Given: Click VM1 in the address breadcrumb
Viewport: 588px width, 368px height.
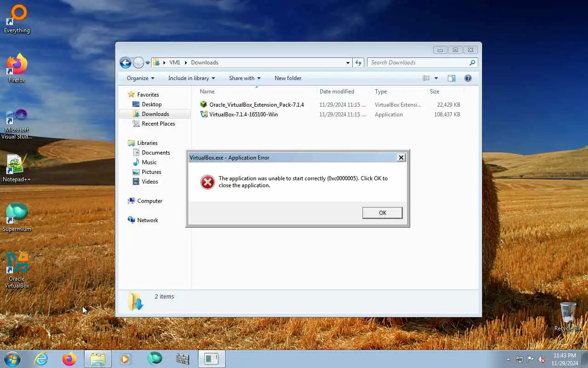Looking at the screenshot, I should (x=175, y=63).
